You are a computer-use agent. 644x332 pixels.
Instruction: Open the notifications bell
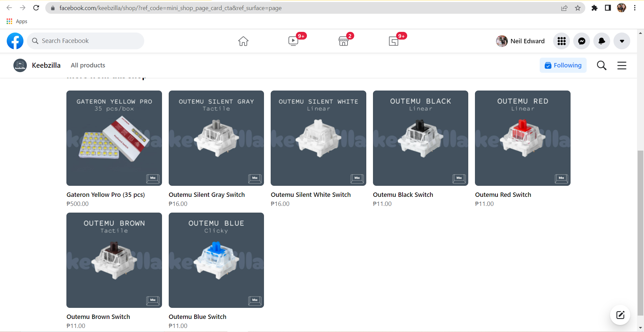click(x=602, y=41)
